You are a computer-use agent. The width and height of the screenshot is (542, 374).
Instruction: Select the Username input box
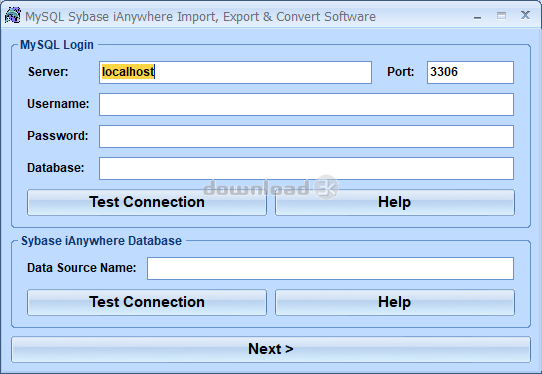(x=306, y=104)
